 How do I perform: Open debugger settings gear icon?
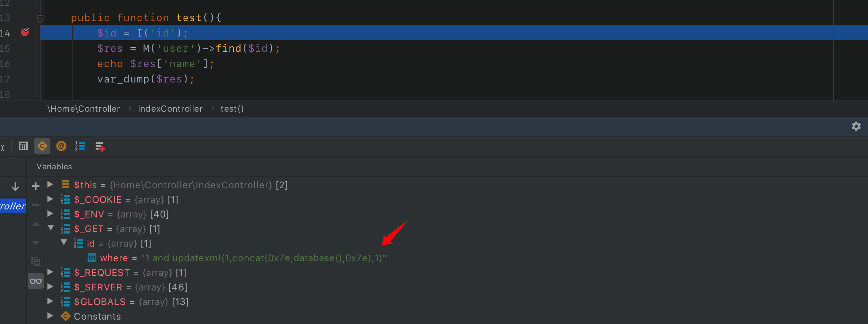[x=856, y=126]
